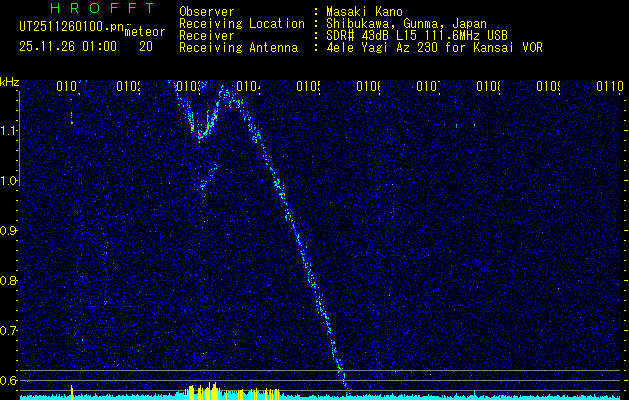The width and height of the screenshot is (629, 400).
Task: Click the 0101 time axis mark
Action: 69,86
